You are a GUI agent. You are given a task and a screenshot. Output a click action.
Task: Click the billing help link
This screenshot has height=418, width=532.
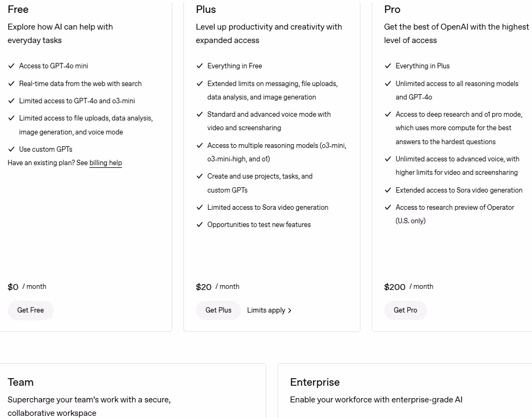(105, 163)
